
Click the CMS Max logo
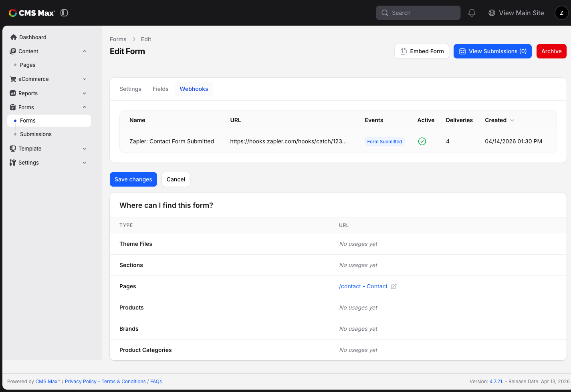pyautogui.click(x=32, y=13)
